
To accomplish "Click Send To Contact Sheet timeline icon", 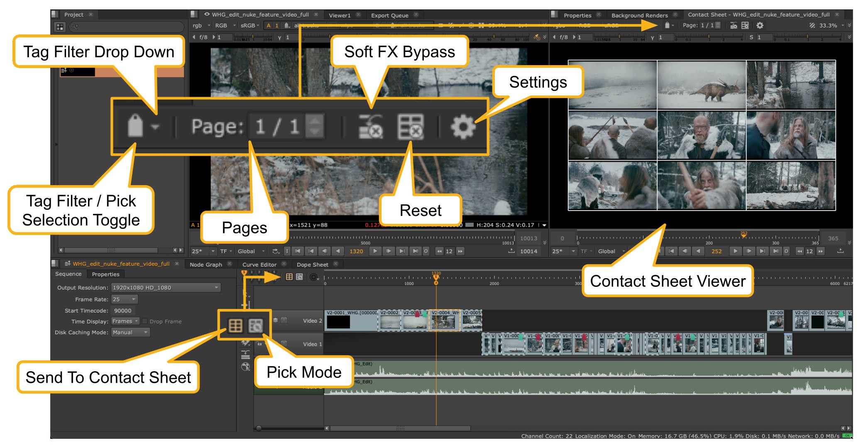I will 289,277.
